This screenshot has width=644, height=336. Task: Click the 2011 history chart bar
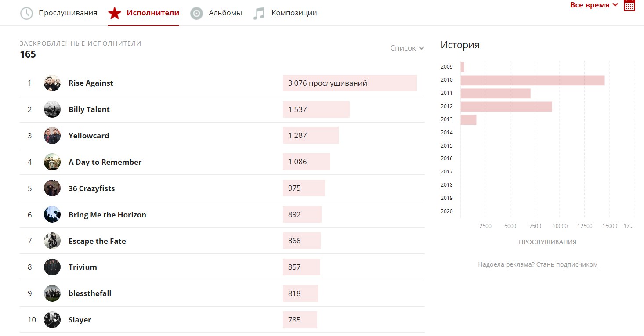pyautogui.click(x=496, y=94)
